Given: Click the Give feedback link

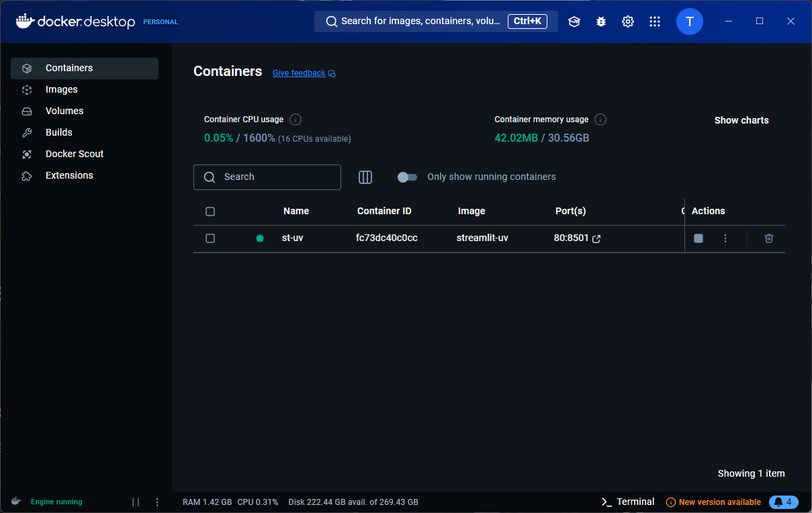Looking at the screenshot, I should pyautogui.click(x=298, y=73).
